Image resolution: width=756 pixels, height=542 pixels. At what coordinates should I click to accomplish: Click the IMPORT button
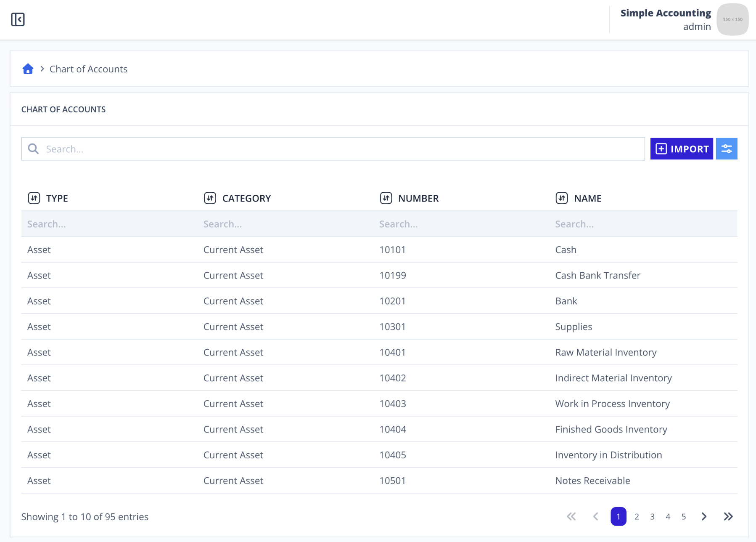pyautogui.click(x=682, y=149)
